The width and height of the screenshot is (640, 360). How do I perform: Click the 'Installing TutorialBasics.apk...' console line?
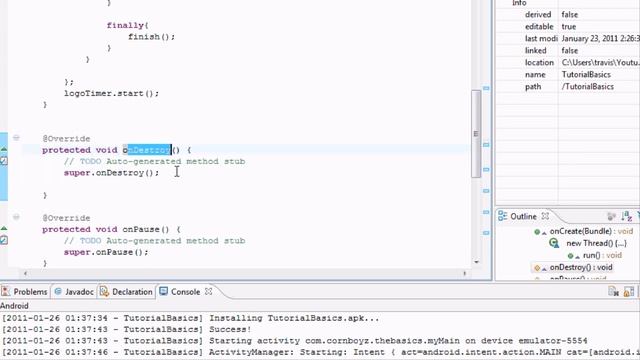pos(191,318)
